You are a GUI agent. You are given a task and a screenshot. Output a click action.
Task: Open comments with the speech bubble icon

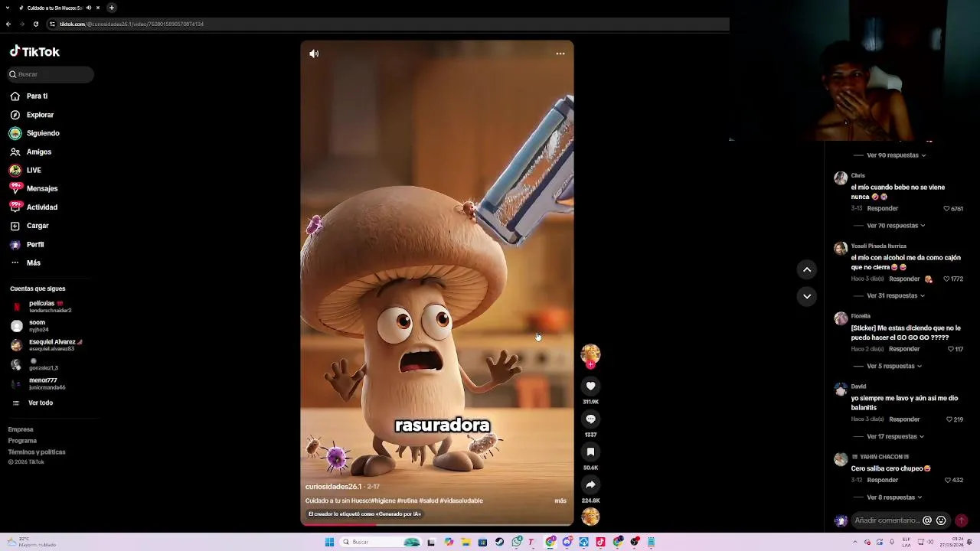click(x=590, y=419)
